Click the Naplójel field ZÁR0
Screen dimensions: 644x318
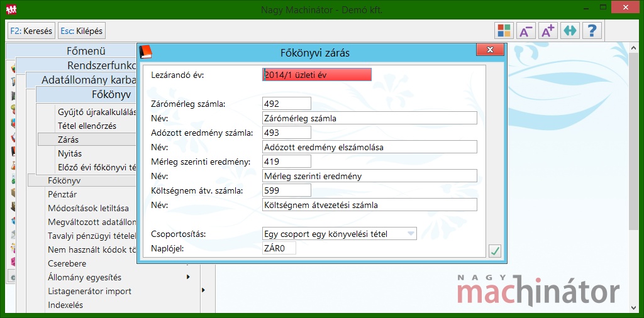pyautogui.click(x=279, y=248)
